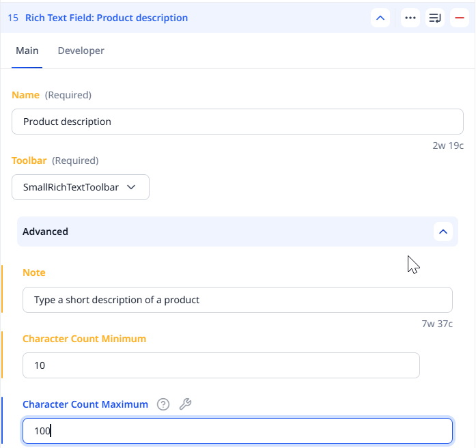
Task: Switch to the Main tab
Action: coord(27,51)
